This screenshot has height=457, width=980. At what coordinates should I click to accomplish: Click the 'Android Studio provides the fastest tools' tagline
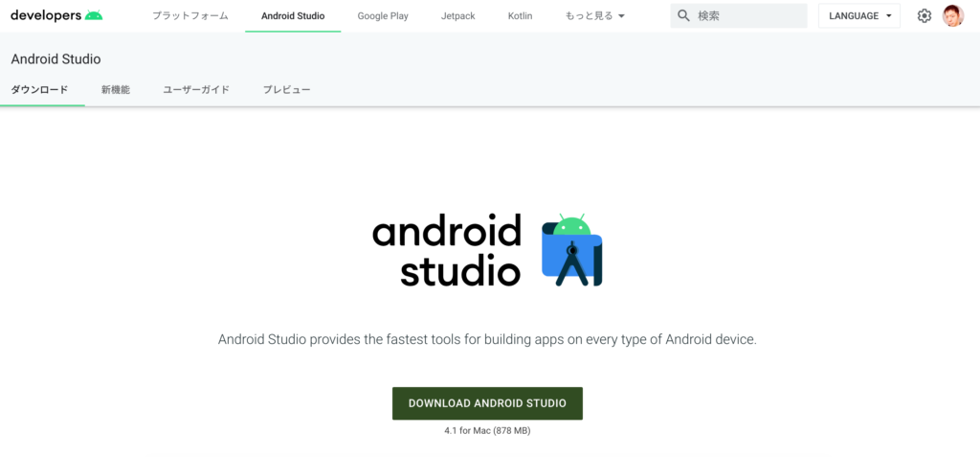[x=487, y=340]
